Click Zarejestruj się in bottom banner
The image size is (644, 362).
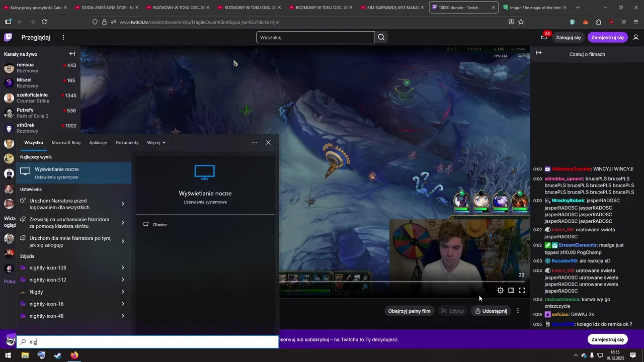tap(607, 339)
